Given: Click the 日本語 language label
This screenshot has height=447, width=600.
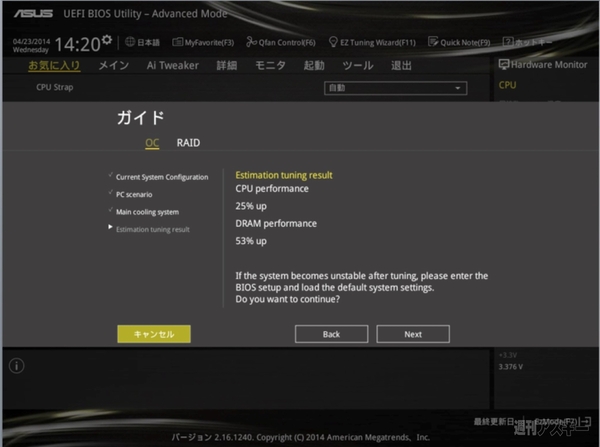Looking at the screenshot, I should 148,42.
